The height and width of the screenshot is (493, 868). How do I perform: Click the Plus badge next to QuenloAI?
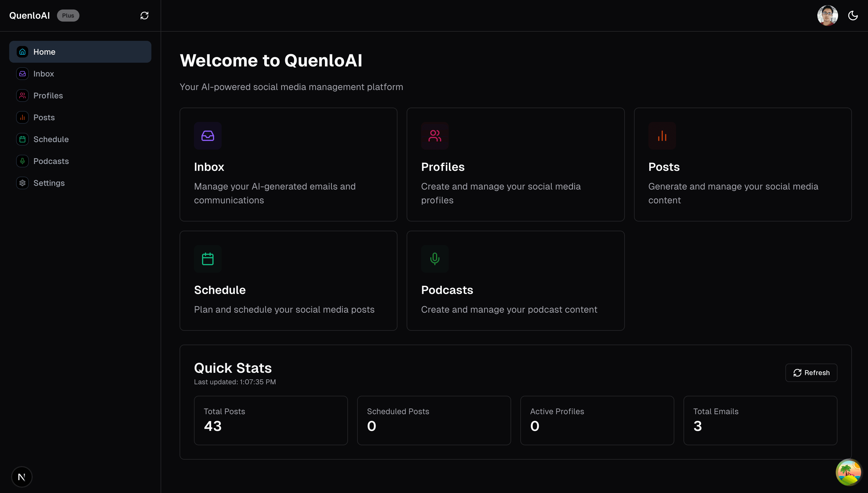click(x=68, y=15)
